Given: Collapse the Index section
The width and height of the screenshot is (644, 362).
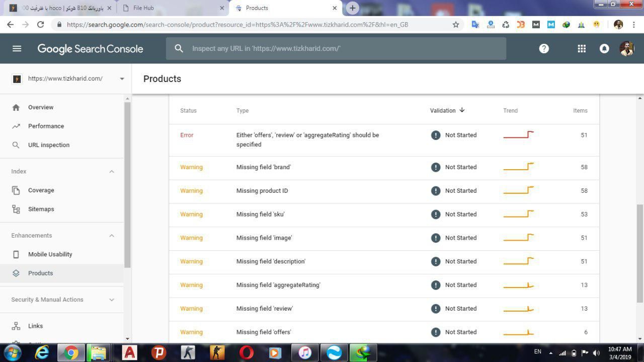Looking at the screenshot, I should [x=112, y=172].
